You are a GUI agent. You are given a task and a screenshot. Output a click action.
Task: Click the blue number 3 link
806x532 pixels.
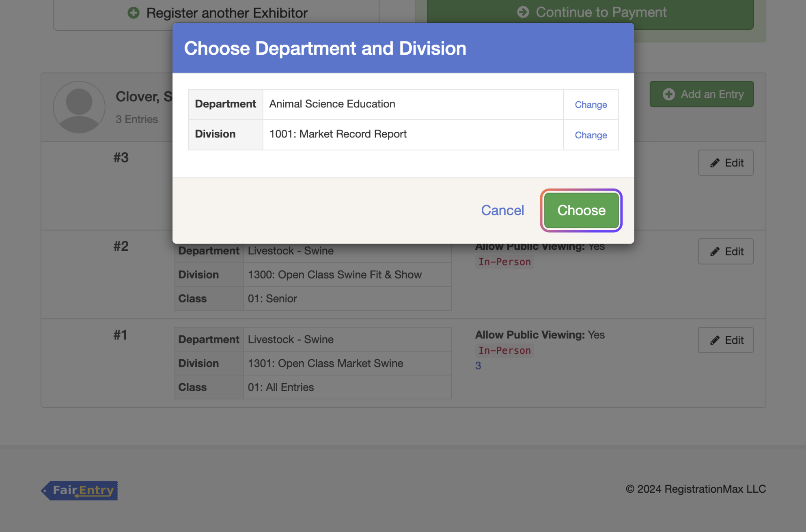[x=478, y=366]
